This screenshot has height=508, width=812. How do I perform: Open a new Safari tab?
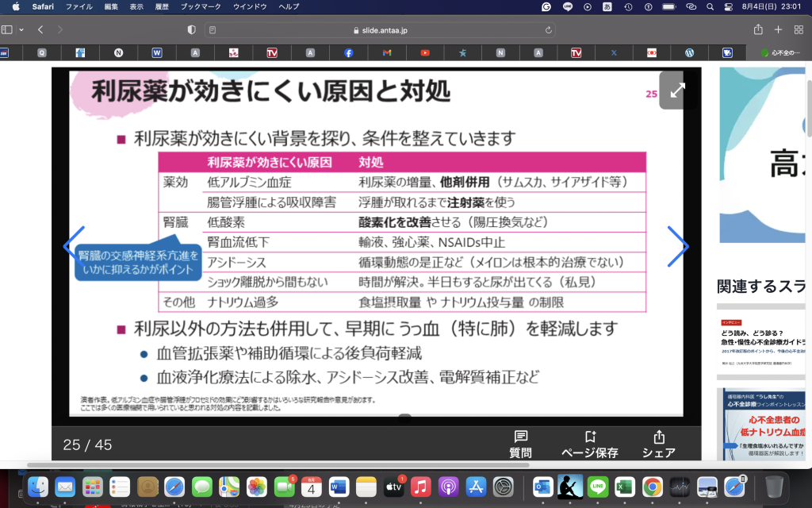click(778, 29)
